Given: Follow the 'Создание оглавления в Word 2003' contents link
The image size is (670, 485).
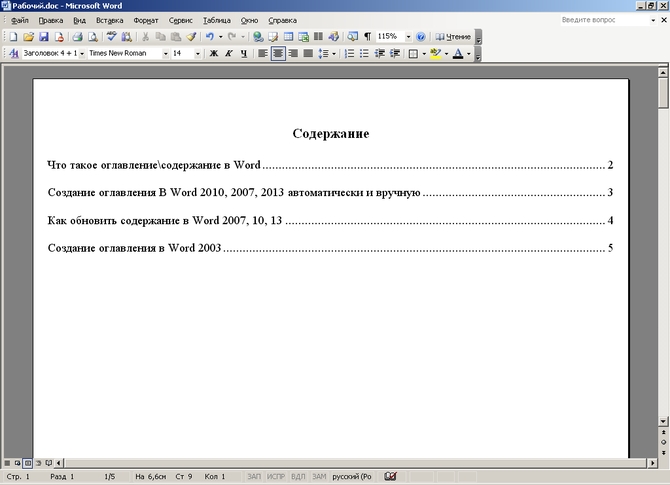Looking at the screenshot, I should click(x=134, y=248).
